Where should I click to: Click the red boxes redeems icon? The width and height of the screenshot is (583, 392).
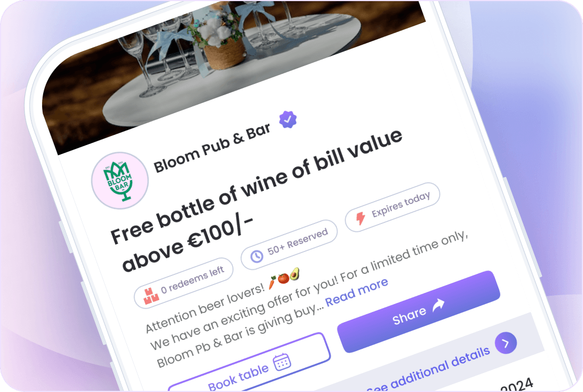151,296
